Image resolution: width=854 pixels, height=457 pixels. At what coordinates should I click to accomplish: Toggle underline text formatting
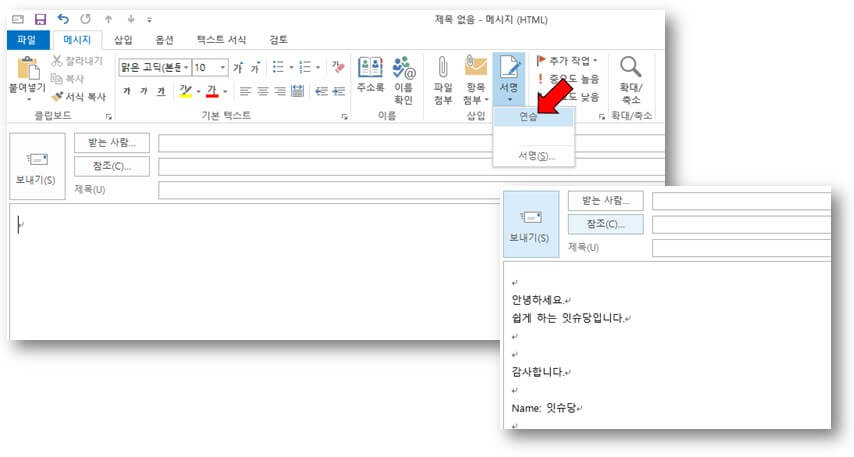[x=161, y=92]
